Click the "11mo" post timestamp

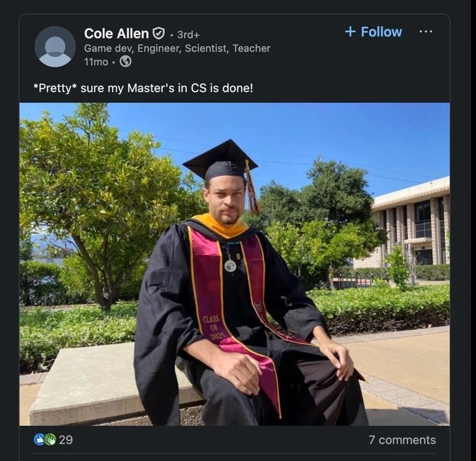tap(95, 61)
